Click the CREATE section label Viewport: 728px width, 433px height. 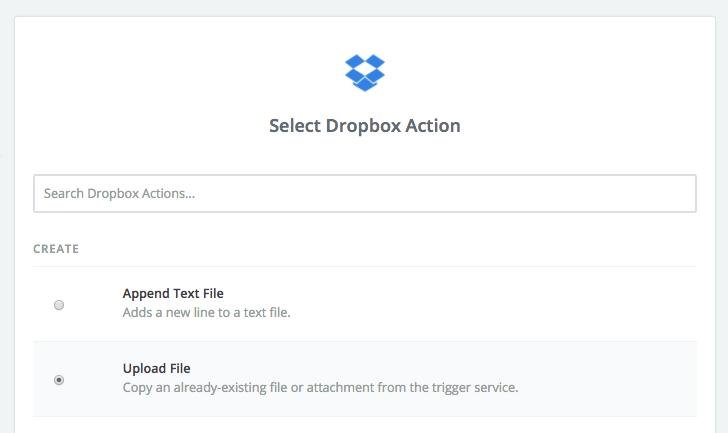56,248
